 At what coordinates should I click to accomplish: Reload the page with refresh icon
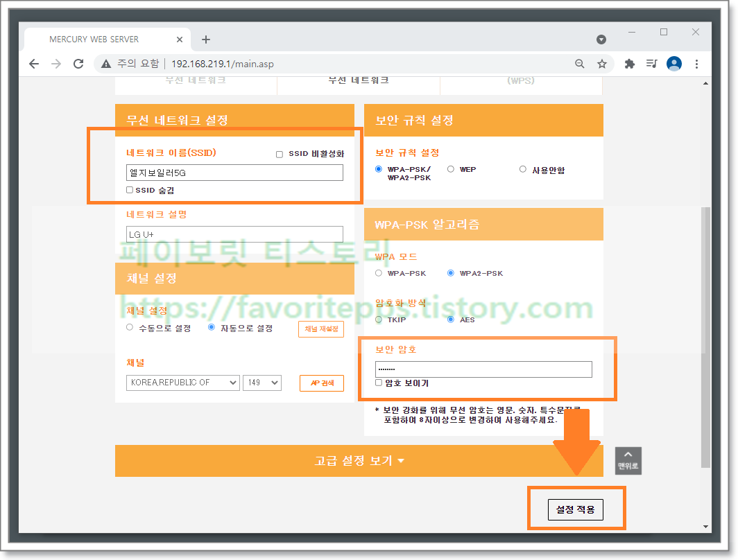point(78,64)
